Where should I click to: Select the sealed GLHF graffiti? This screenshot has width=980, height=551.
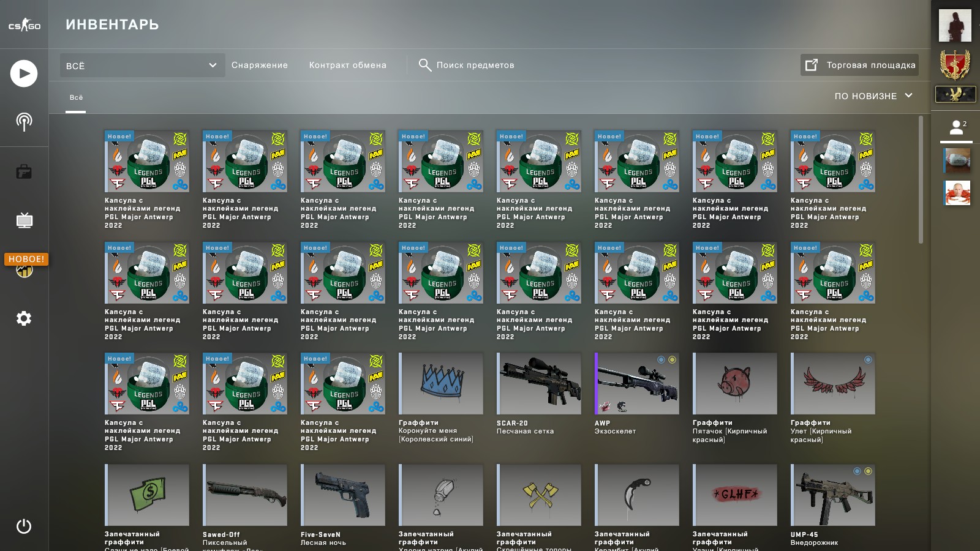(x=735, y=495)
